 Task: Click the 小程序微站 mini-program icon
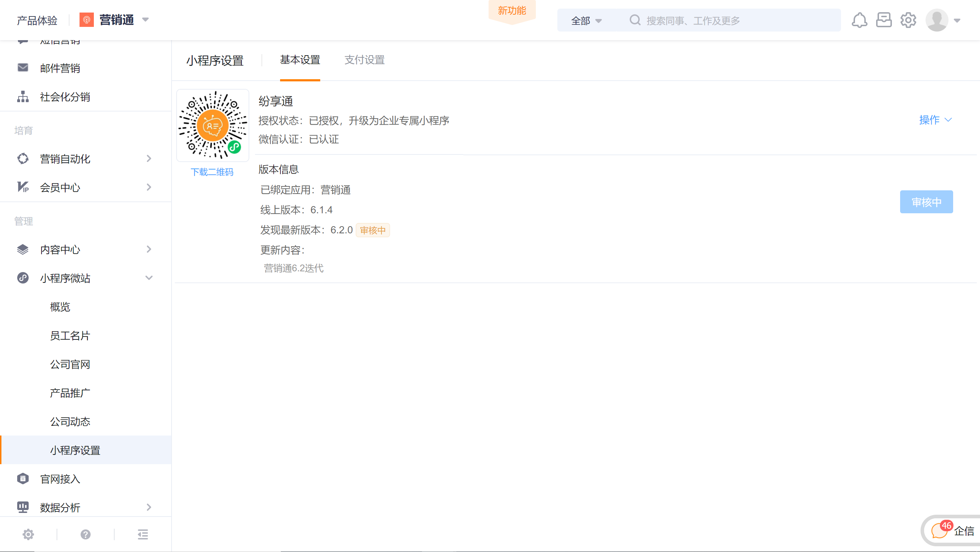(x=23, y=278)
